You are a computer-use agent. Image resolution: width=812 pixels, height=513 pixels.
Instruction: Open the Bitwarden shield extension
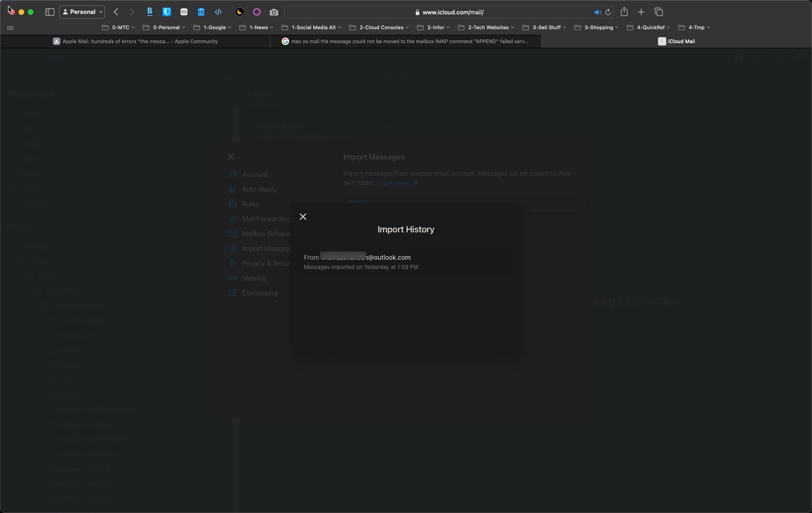(x=167, y=12)
